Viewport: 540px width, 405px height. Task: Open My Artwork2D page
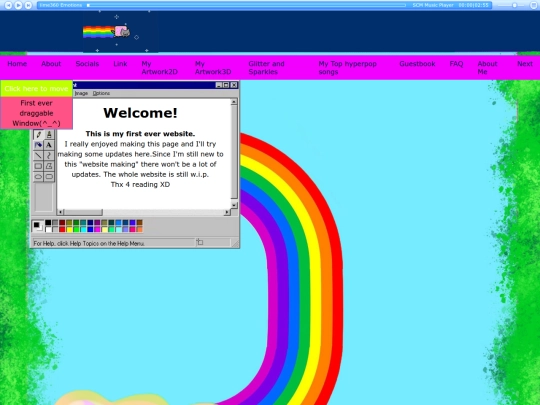point(159,68)
